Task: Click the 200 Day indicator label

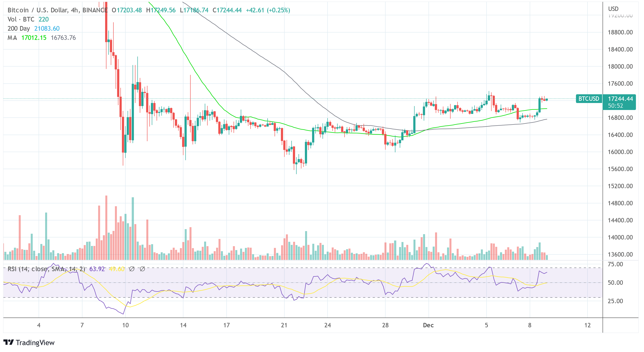Action: 19,29
